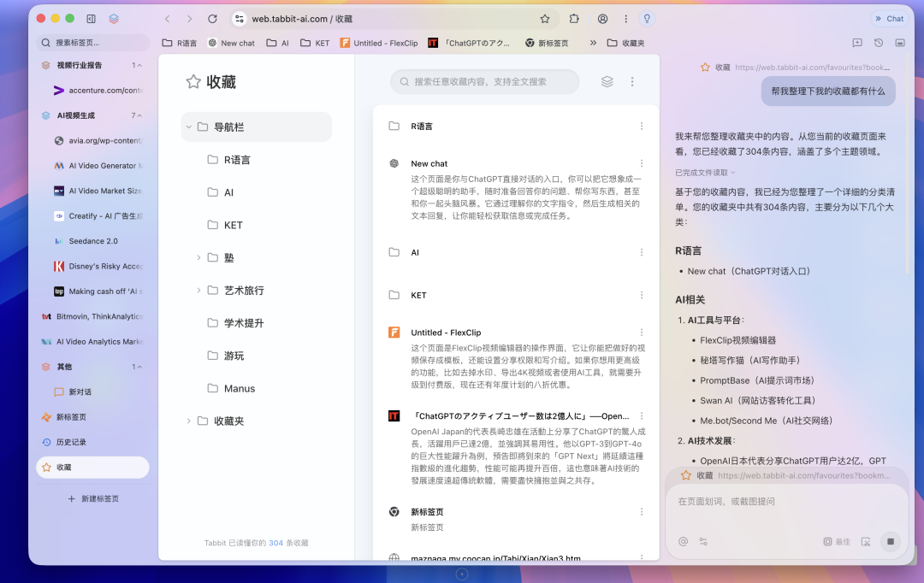Click 新建标签页 to create a tab

point(93,498)
